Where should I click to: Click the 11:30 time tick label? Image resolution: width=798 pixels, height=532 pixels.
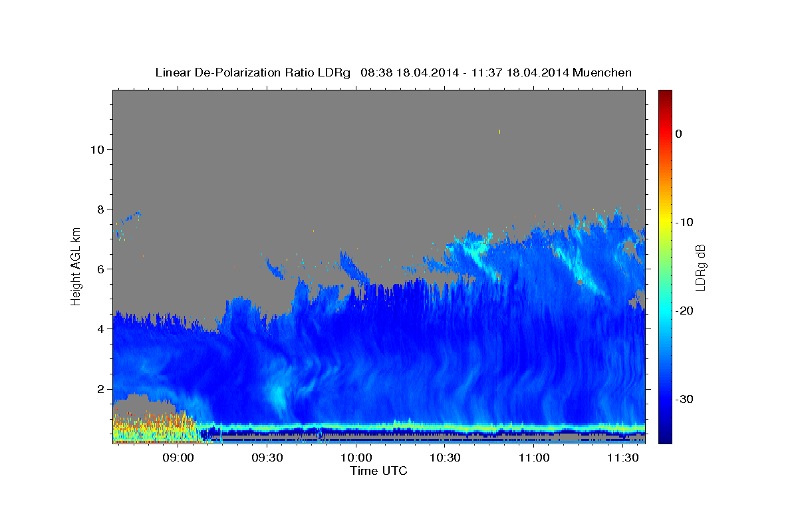(x=622, y=458)
